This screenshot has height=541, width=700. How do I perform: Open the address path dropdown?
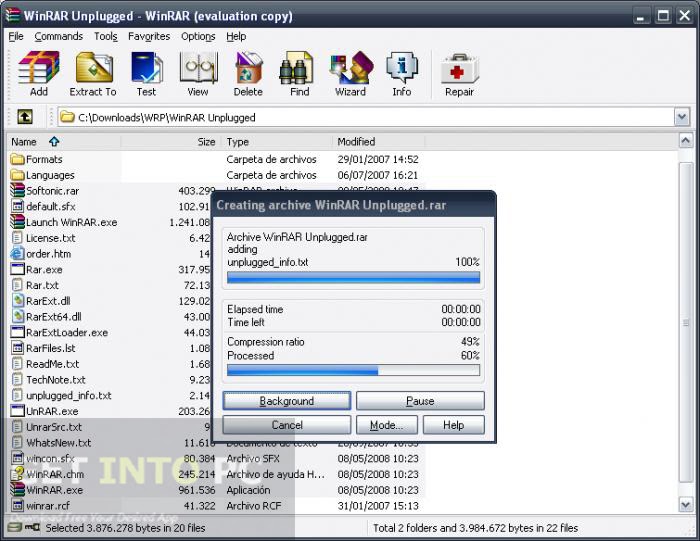pos(682,117)
